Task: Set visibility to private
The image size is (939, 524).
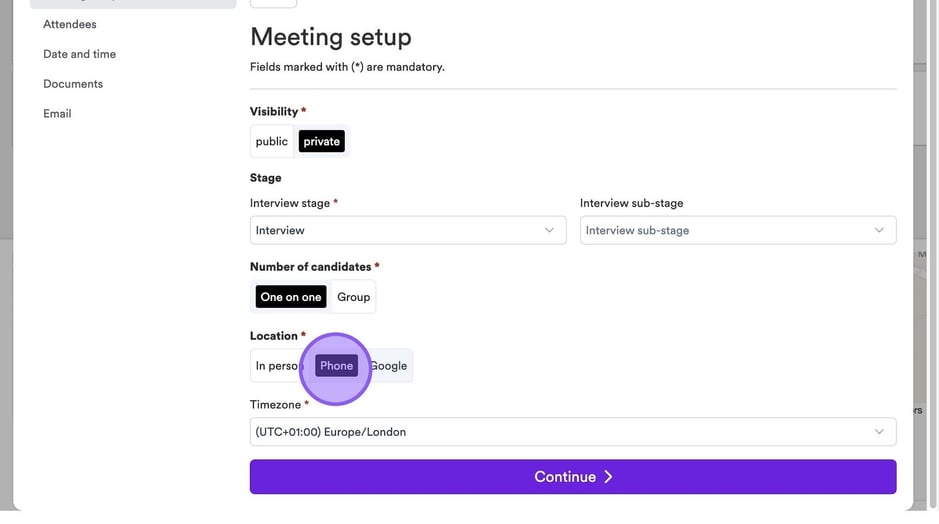Action: [x=322, y=142]
